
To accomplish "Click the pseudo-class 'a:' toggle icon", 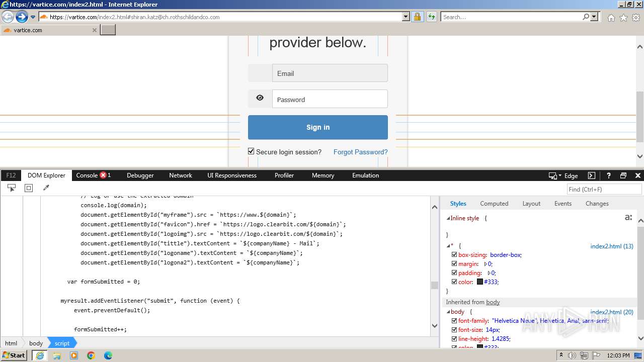I will point(628,218).
